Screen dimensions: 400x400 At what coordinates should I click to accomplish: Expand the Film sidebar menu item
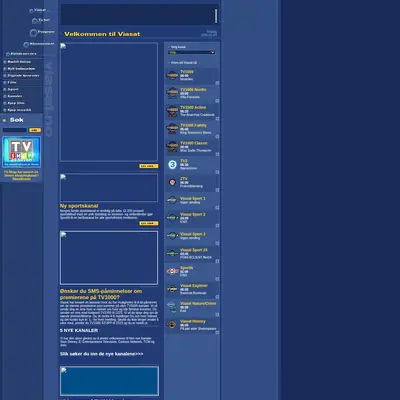coord(12,82)
